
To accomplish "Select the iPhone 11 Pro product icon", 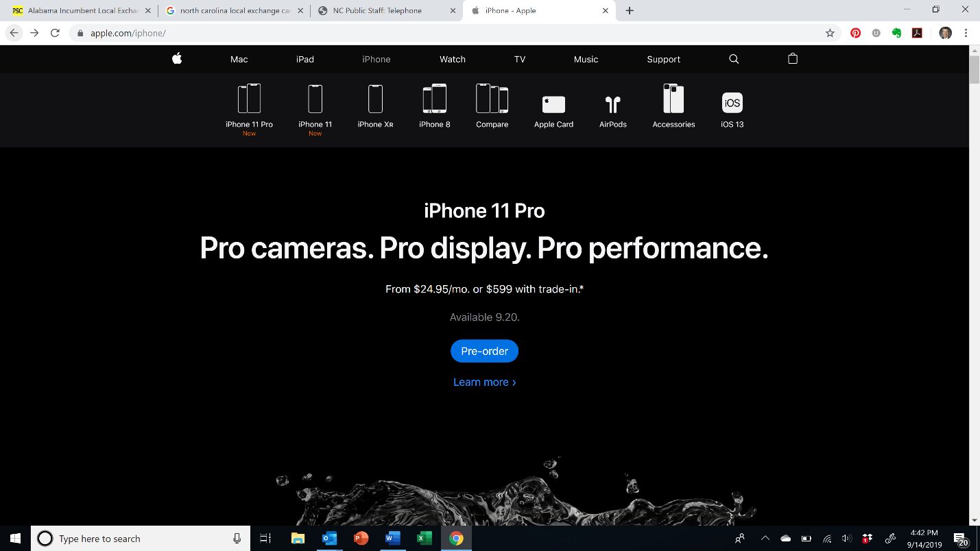I will click(249, 99).
